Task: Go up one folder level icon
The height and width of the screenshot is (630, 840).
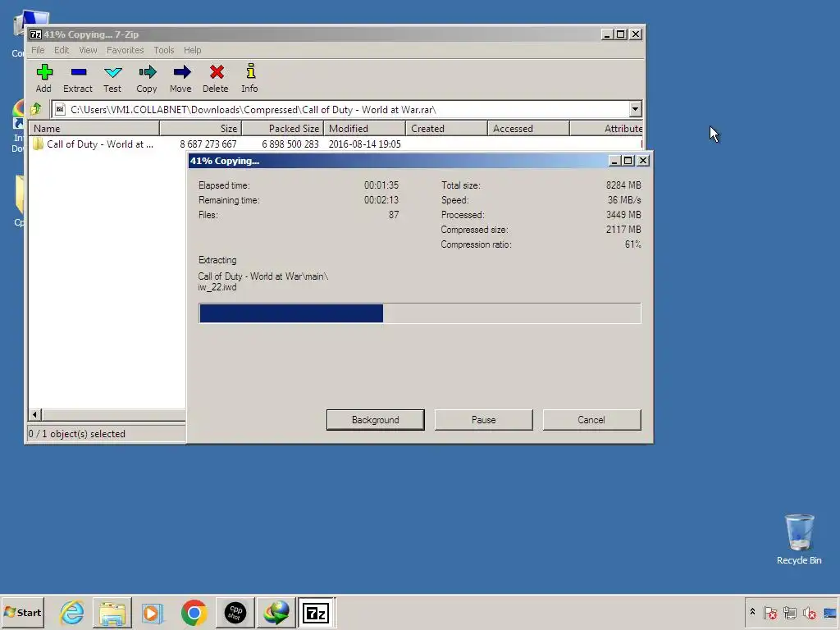Action: [x=36, y=109]
